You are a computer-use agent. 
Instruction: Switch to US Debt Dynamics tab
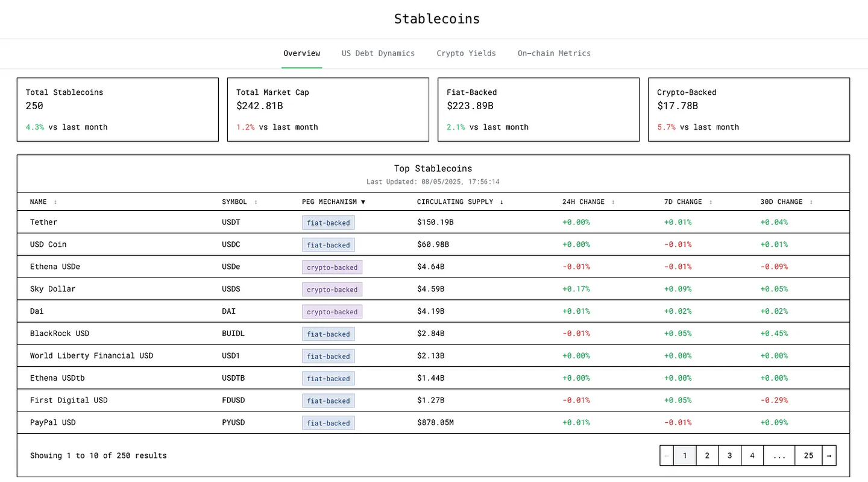tap(378, 53)
